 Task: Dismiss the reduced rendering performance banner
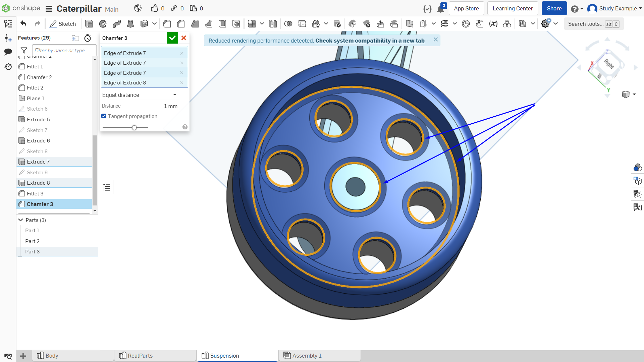(435, 40)
